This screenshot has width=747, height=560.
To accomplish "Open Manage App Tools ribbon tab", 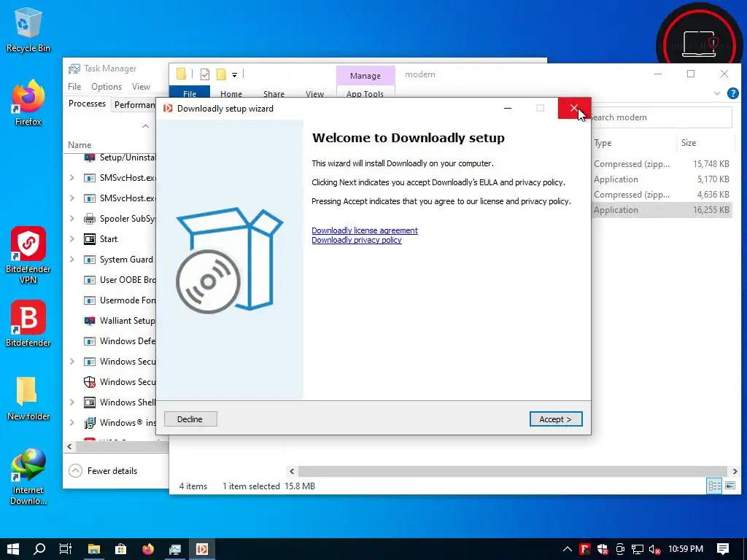I will coord(365,94).
